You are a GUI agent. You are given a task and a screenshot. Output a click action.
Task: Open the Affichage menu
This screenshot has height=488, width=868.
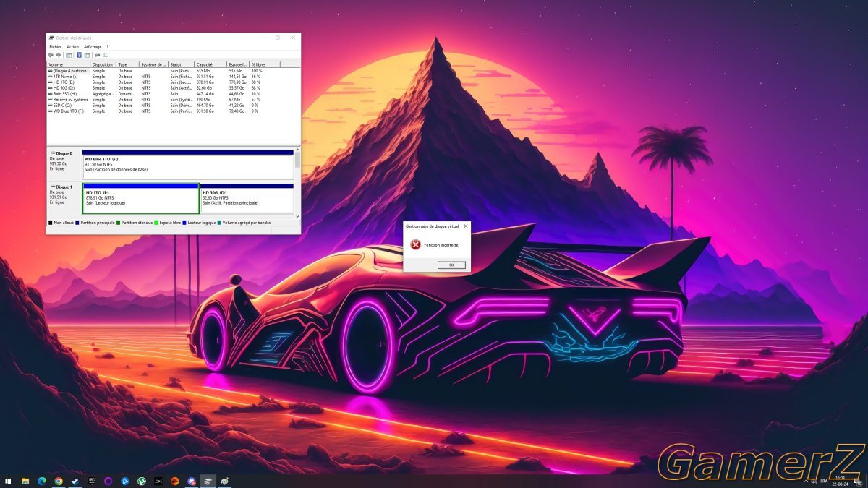pyautogui.click(x=93, y=46)
